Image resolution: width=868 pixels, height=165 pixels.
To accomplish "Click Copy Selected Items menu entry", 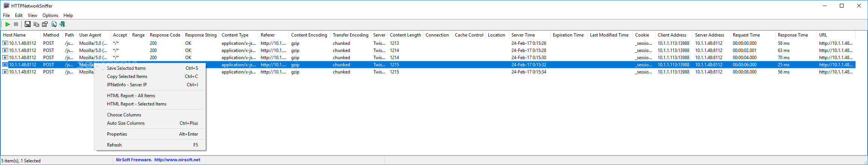I will [127, 76].
